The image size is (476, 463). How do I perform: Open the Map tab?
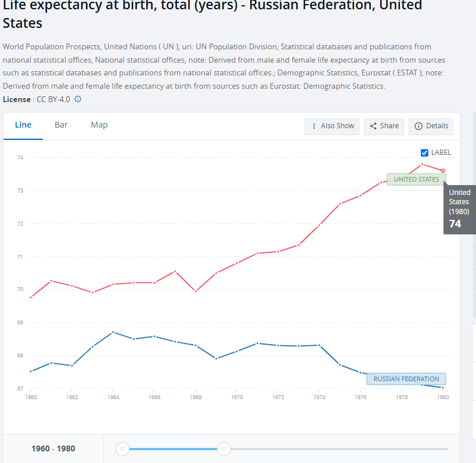click(x=99, y=125)
